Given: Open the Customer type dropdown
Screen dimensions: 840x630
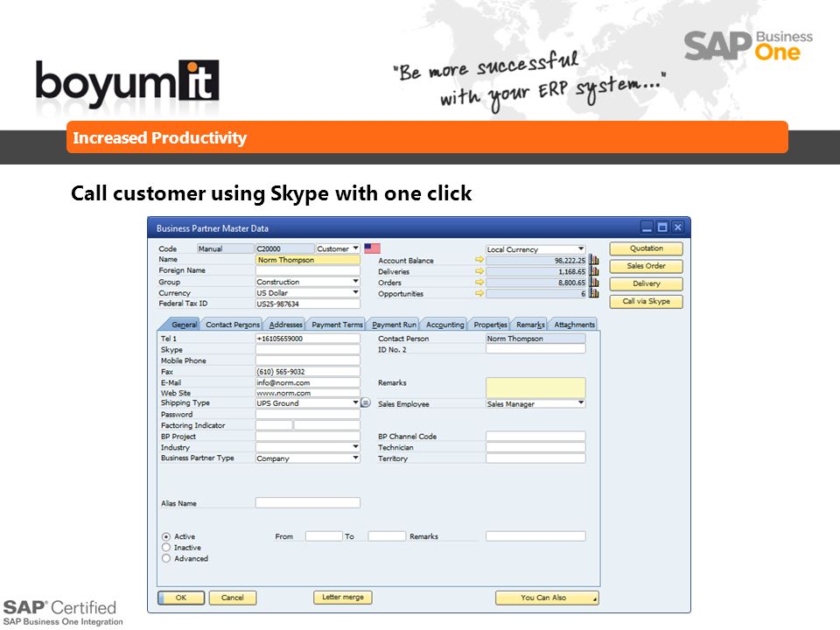Looking at the screenshot, I should coord(355,248).
